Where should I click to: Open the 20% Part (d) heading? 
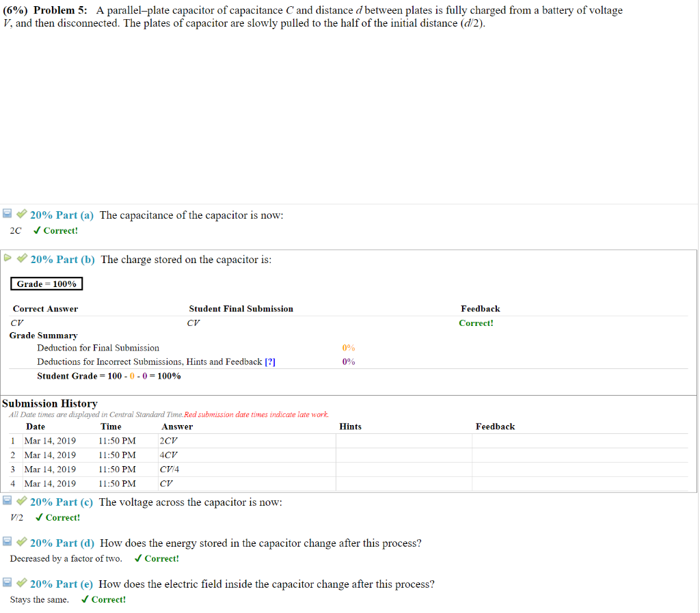62,543
